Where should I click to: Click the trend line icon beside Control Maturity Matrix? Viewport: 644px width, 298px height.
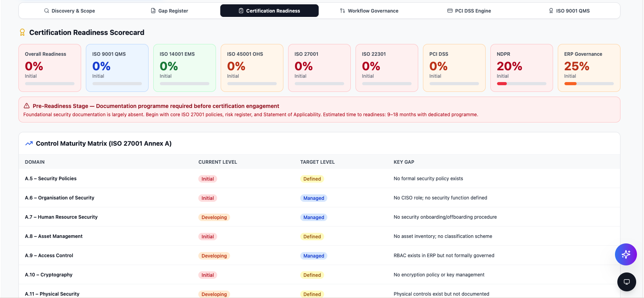(29, 144)
